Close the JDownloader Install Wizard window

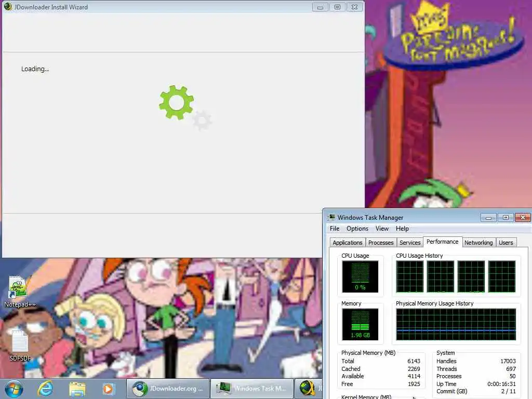[354, 7]
